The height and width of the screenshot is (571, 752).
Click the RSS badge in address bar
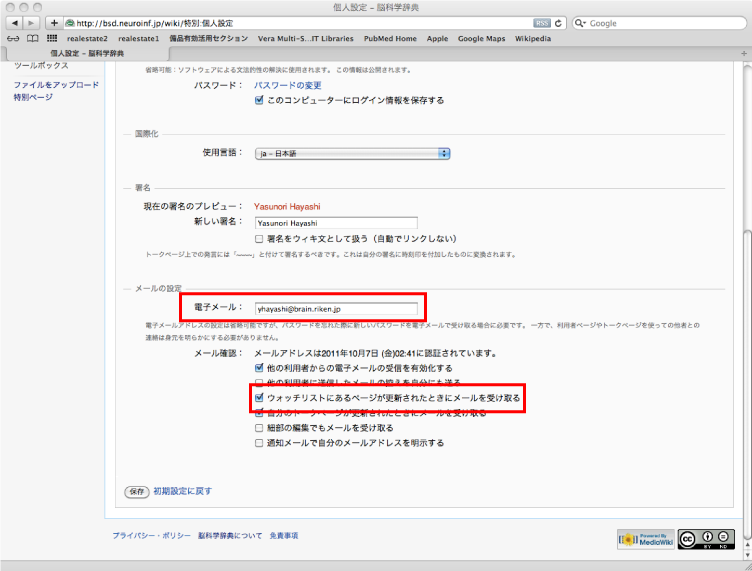[541, 22]
